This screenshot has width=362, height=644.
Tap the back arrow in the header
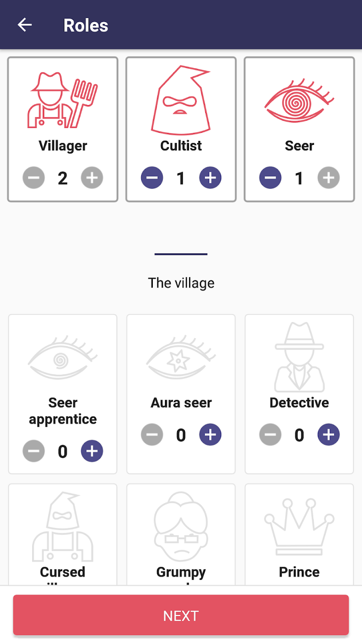pyautogui.click(x=25, y=25)
